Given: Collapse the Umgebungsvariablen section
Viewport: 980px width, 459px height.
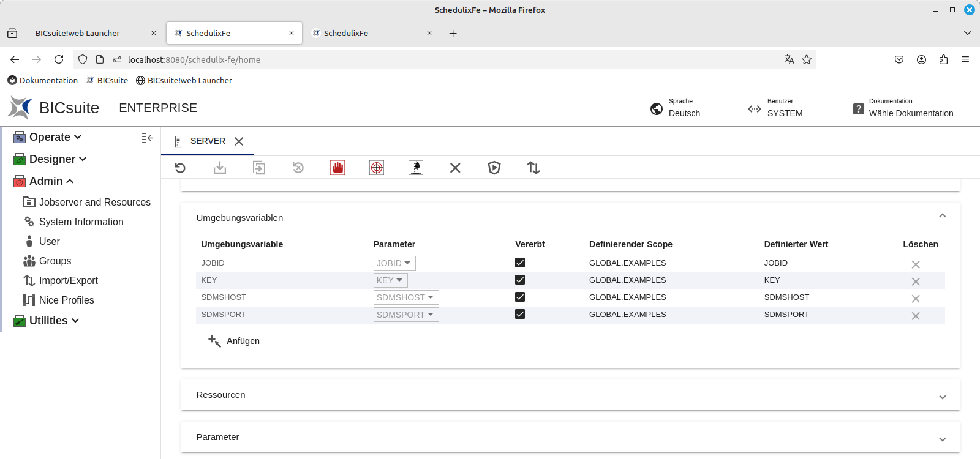Looking at the screenshot, I should [x=943, y=215].
